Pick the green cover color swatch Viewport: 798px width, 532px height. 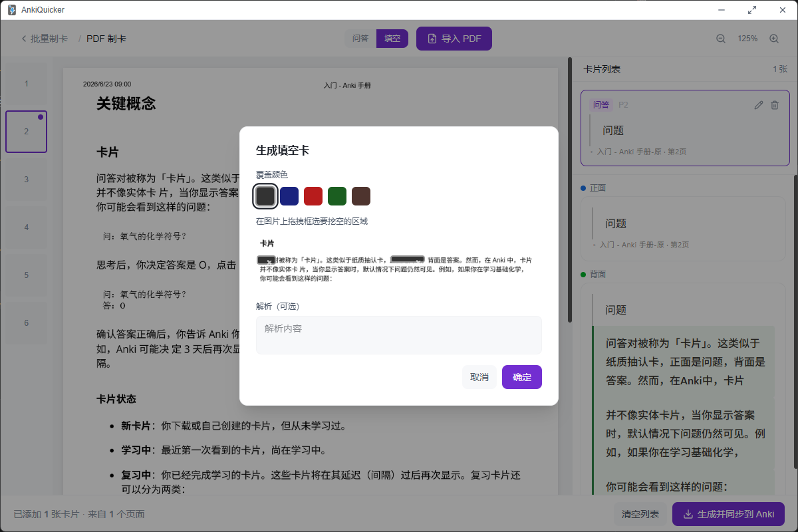point(337,196)
